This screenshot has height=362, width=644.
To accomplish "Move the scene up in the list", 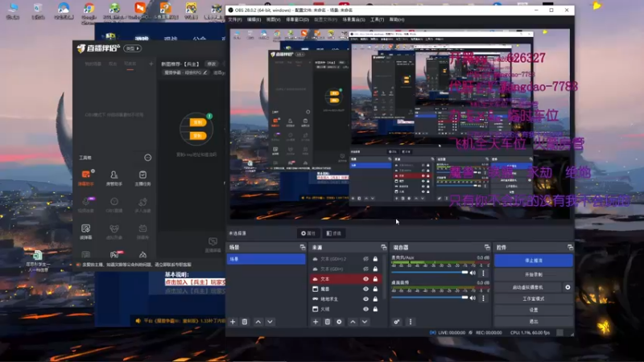I will pyautogui.click(x=258, y=322).
